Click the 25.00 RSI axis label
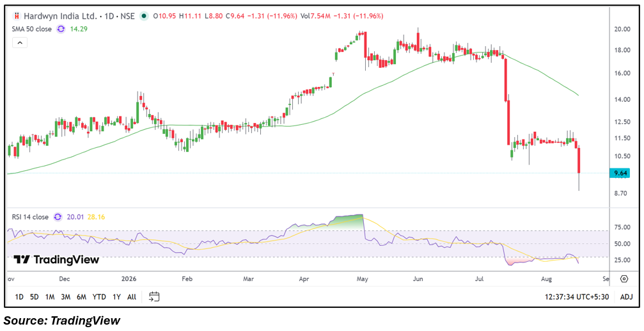This screenshot has height=331, width=644. pos(622,260)
